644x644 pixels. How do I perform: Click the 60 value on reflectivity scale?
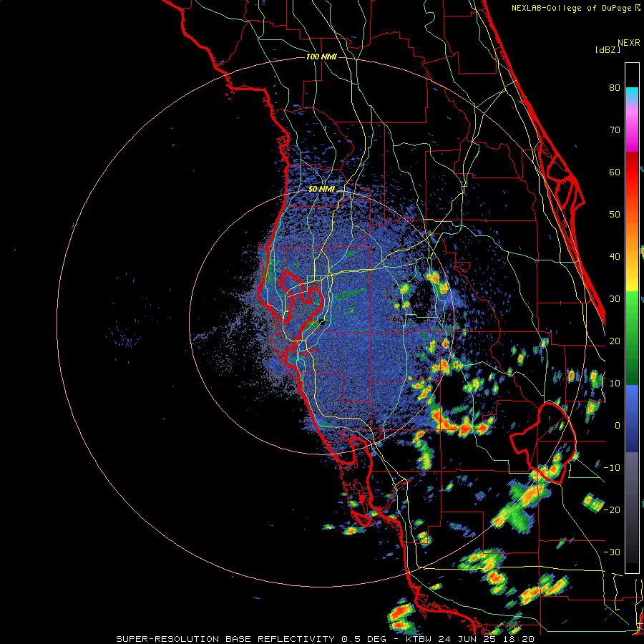[x=615, y=172]
